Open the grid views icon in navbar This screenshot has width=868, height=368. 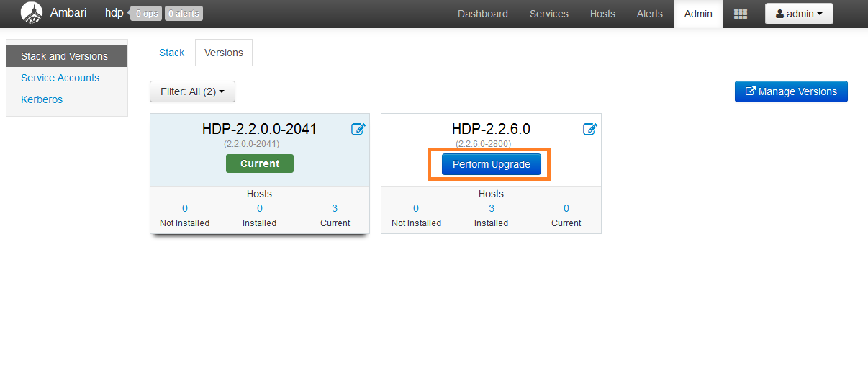(741, 14)
